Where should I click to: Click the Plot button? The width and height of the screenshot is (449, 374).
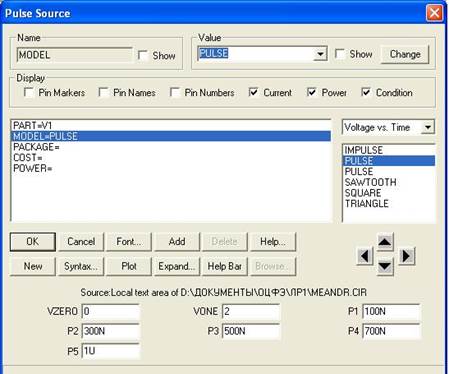coord(129,266)
